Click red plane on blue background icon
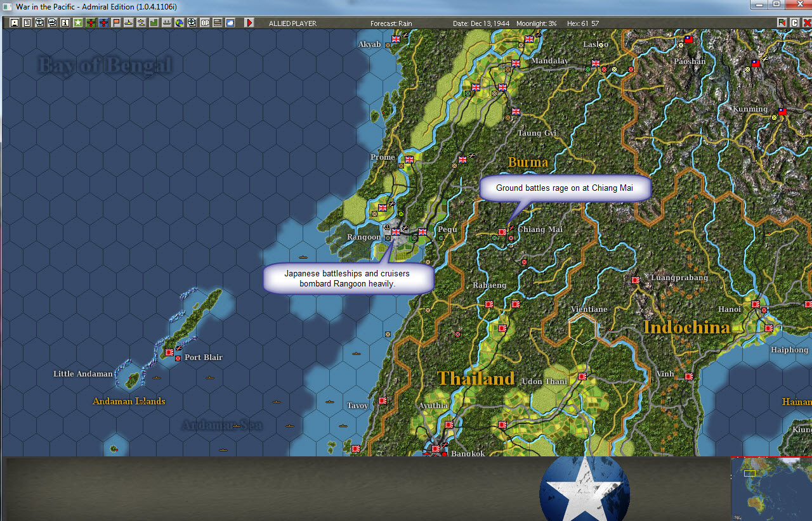This screenshot has height=521, width=812. (103, 23)
